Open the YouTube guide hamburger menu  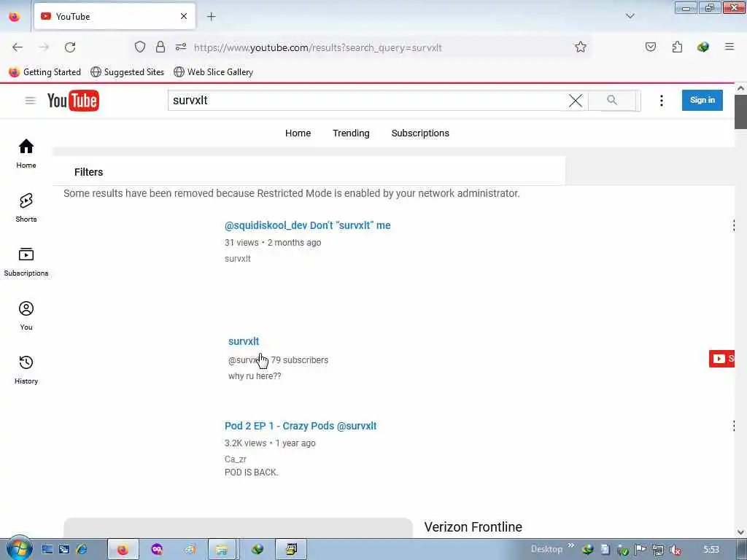point(31,101)
